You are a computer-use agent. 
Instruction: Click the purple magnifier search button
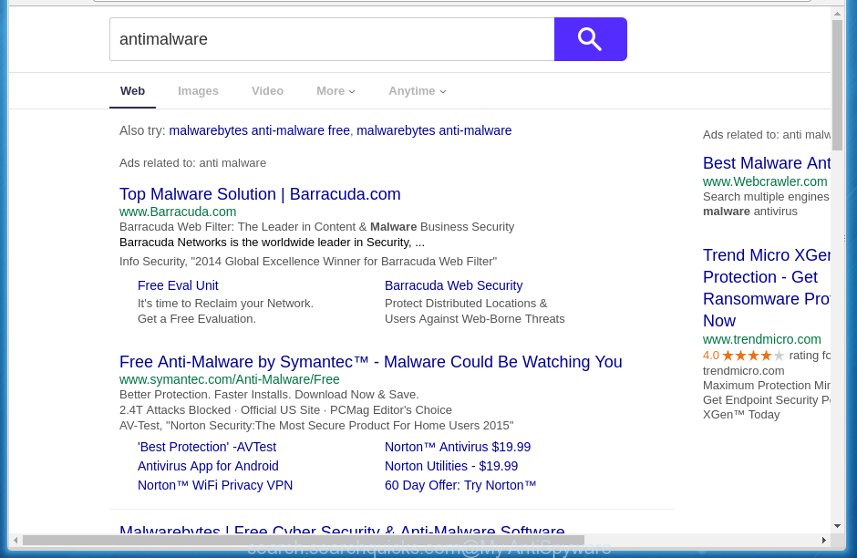tap(590, 39)
